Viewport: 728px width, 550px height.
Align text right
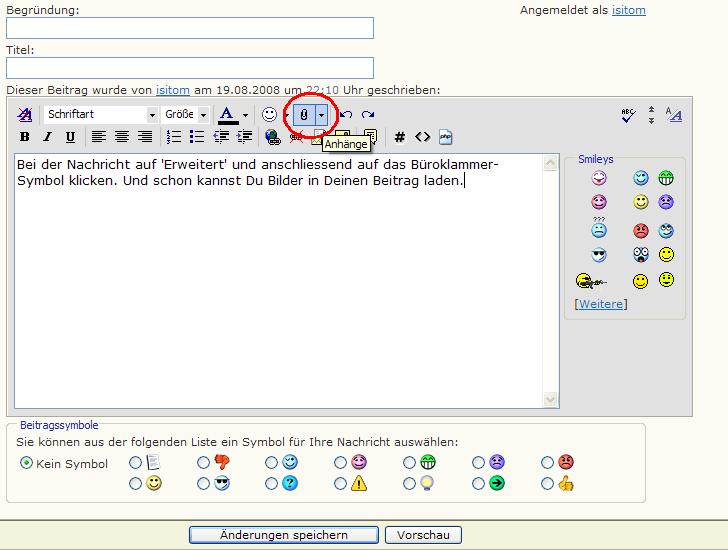coord(145,137)
